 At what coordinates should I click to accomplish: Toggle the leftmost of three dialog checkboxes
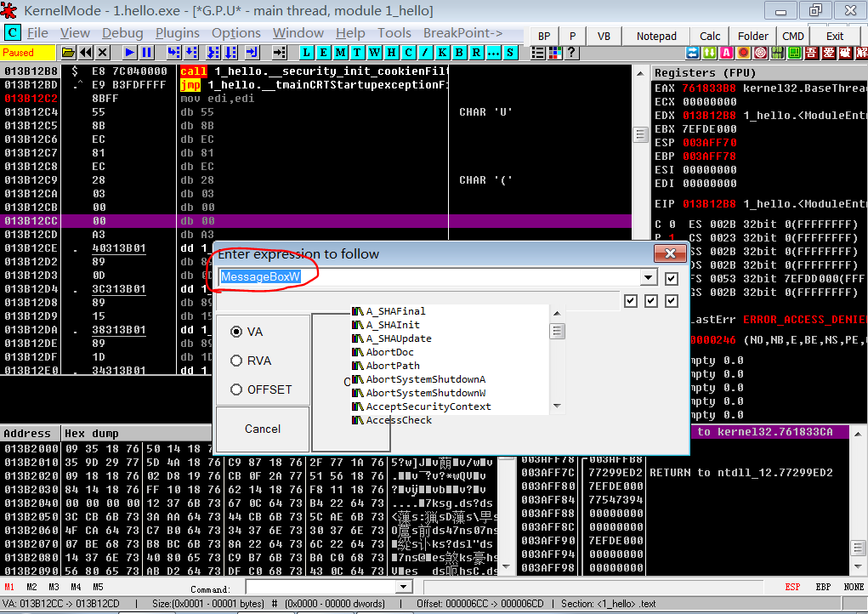coord(631,301)
